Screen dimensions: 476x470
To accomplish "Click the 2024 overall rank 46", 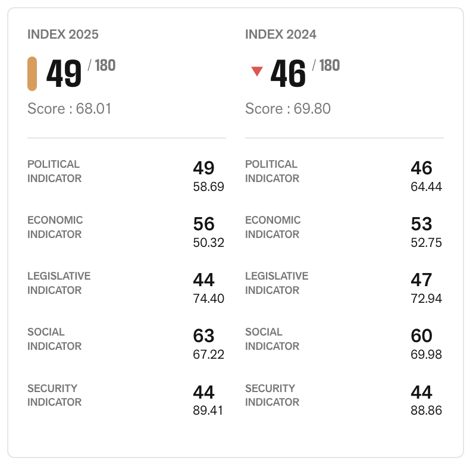I will click(288, 74).
